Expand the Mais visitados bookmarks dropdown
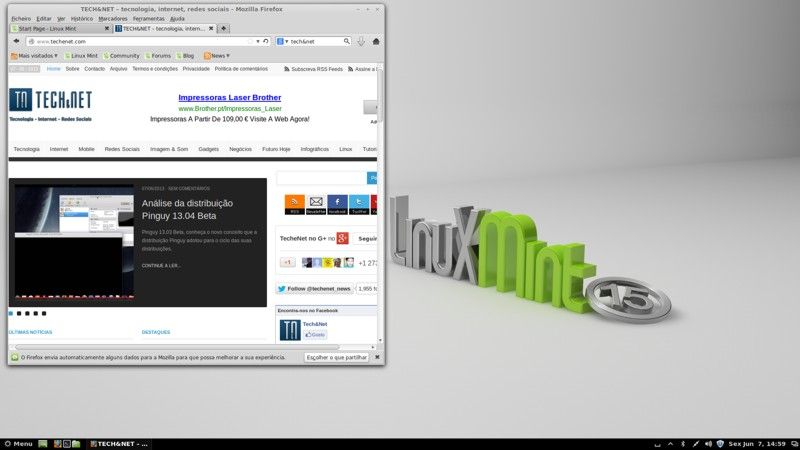The height and width of the screenshot is (450, 800). 34,56
